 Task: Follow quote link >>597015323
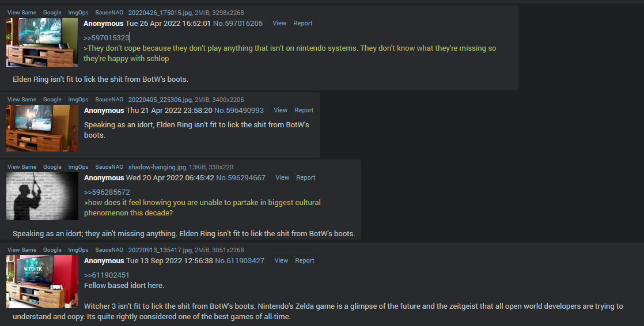pyautogui.click(x=107, y=38)
